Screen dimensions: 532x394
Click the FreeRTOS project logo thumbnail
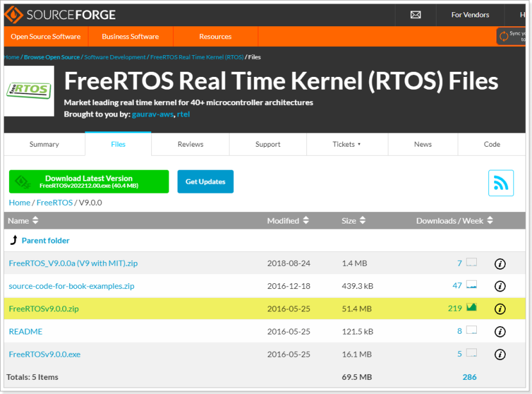29,91
